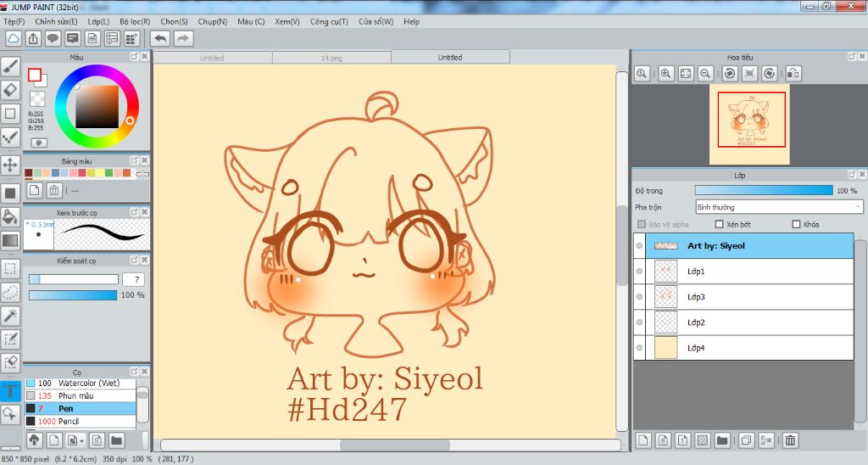Zoom out on the navigator
868x465 pixels.
[x=705, y=73]
